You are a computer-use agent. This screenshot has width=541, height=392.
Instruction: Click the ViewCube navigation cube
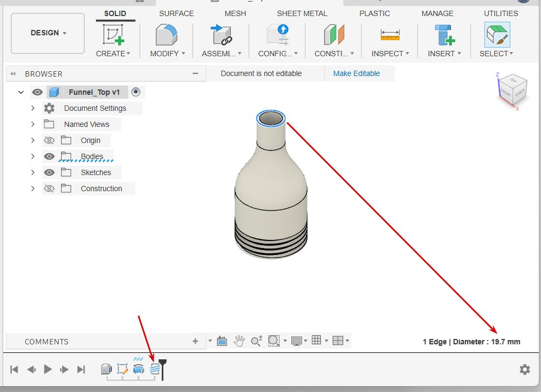click(513, 91)
